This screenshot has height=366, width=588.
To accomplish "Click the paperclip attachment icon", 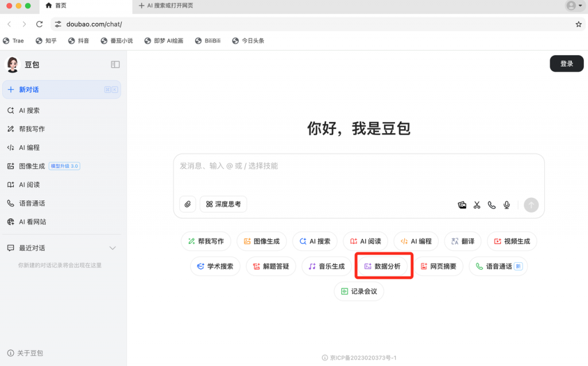I will pyautogui.click(x=188, y=204).
